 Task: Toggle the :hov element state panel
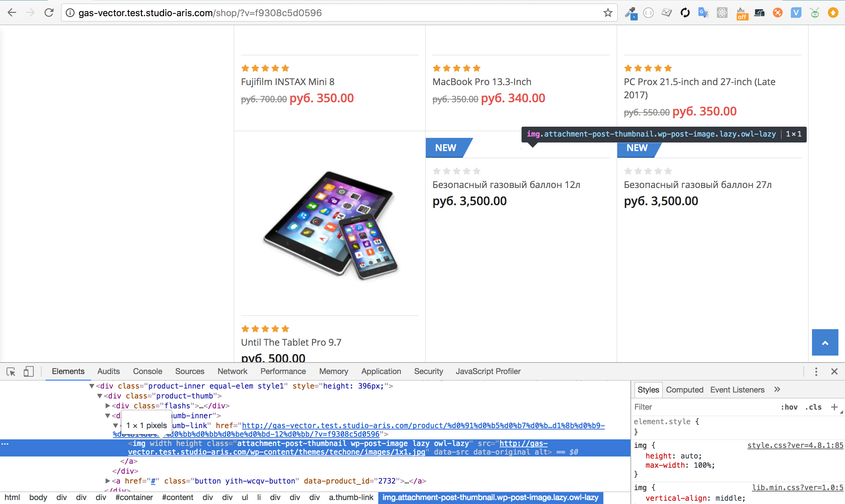click(x=789, y=407)
